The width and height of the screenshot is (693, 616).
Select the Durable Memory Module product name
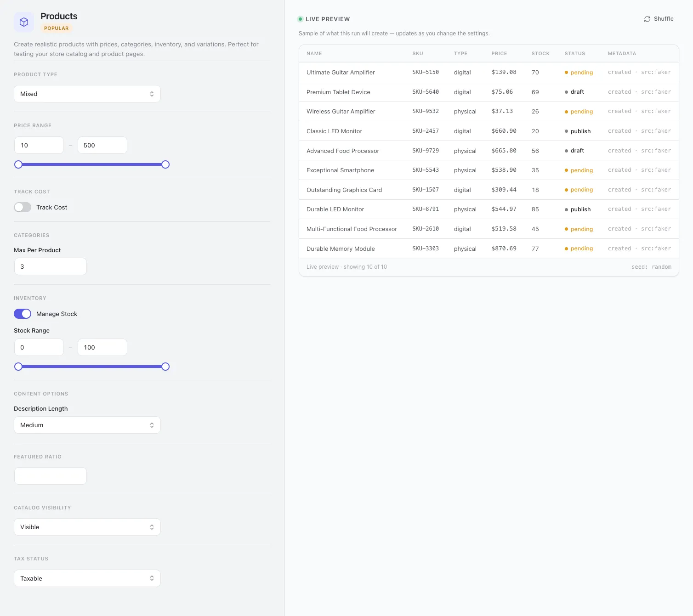point(341,249)
